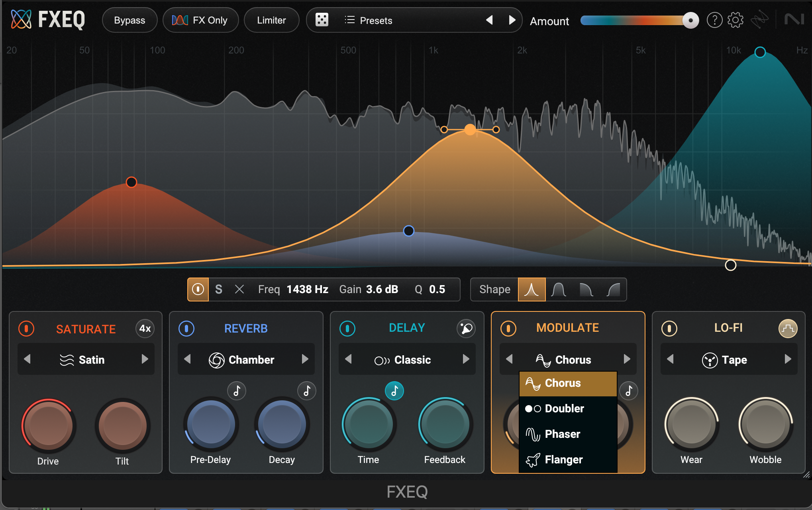Click the Lo-Fi quantize steps icon
This screenshot has width=812, height=510.
(x=788, y=329)
